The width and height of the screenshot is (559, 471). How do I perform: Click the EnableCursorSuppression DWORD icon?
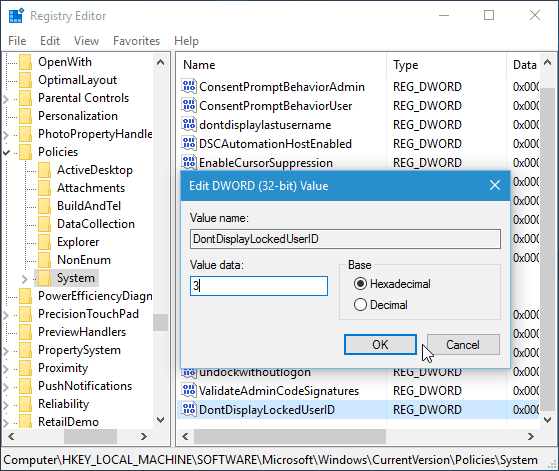click(x=189, y=163)
